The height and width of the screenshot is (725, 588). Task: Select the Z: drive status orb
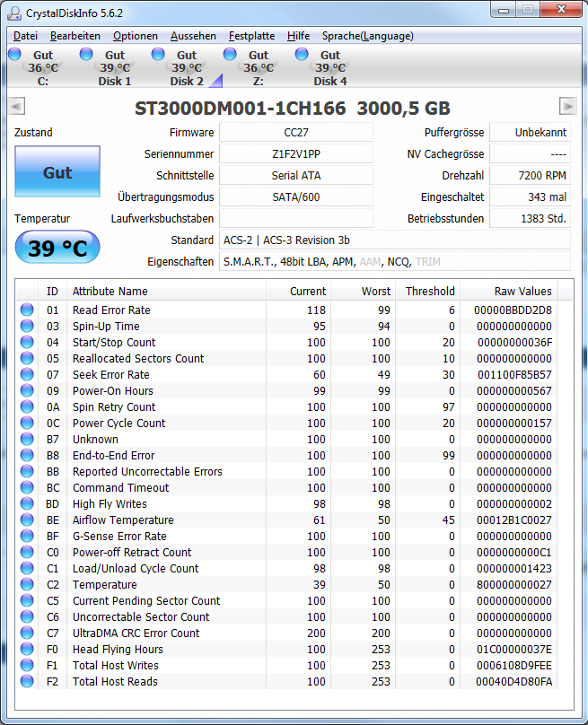pyautogui.click(x=230, y=54)
